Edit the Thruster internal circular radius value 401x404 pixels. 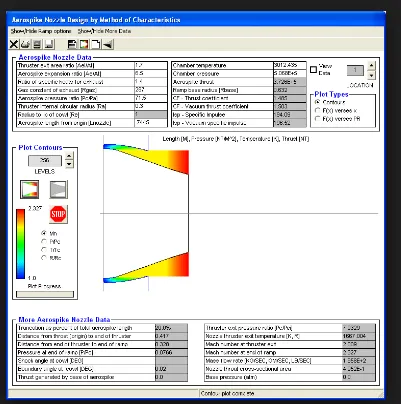(151, 106)
